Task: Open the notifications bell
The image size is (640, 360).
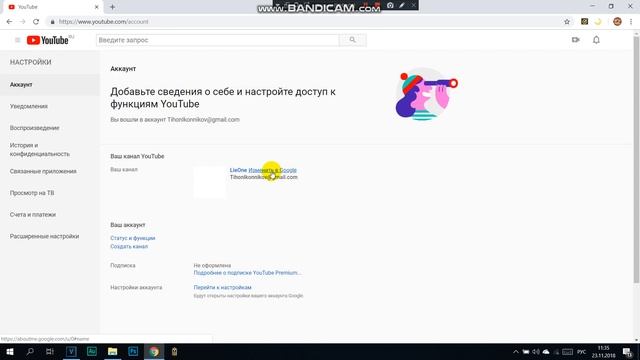Action: click(x=596, y=40)
